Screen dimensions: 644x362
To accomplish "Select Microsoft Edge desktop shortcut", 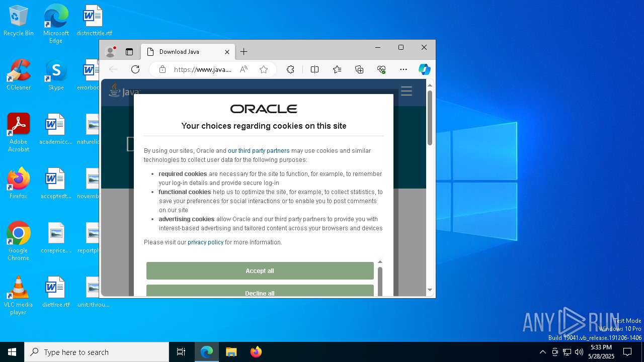I will click(x=56, y=24).
